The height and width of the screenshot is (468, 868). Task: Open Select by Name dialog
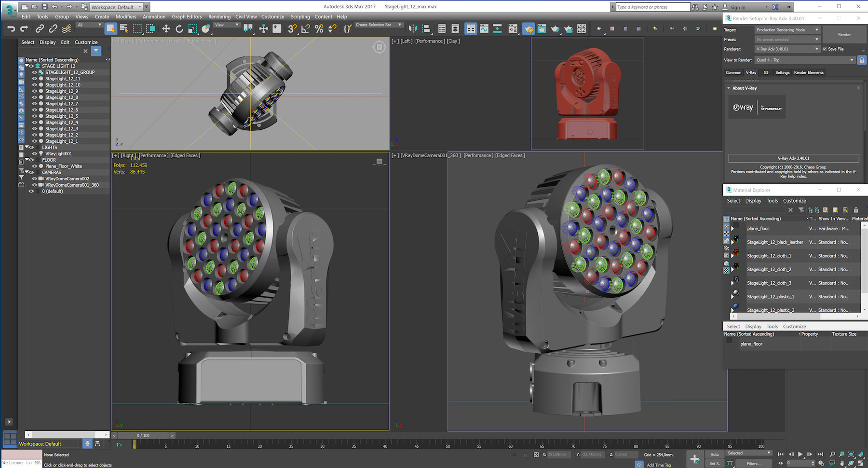tap(124, 28)
